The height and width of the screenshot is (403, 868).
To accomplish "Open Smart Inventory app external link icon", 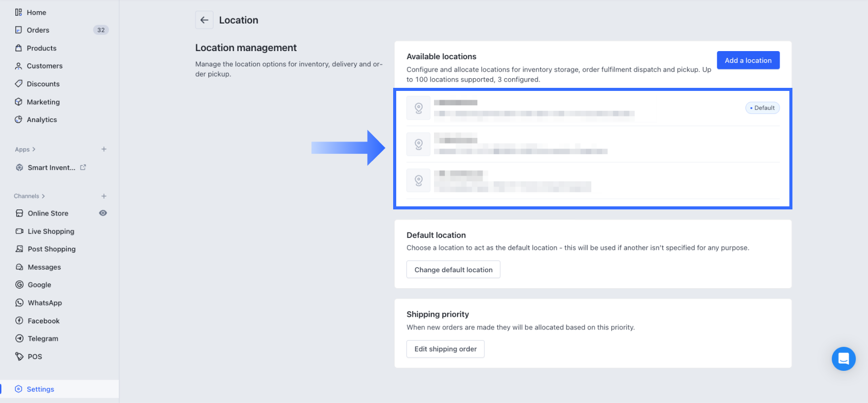I will (x=83, y=167).
